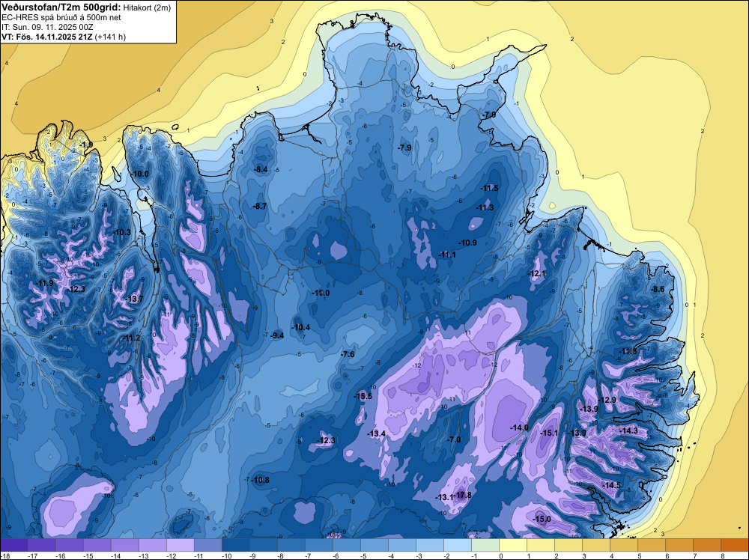The width and height of the screenshot is (749, 560).
Task: Click the -10.0 temperature label
Action: click(140, 174)
